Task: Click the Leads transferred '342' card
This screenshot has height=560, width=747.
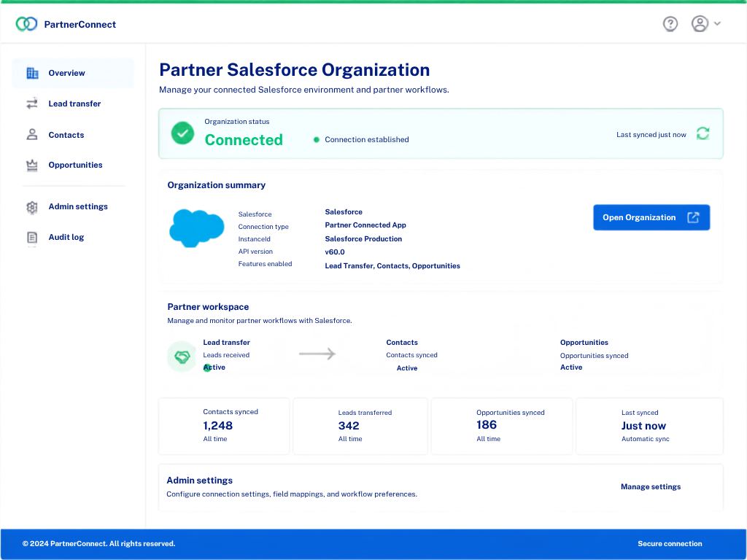Action: (360, 426)
